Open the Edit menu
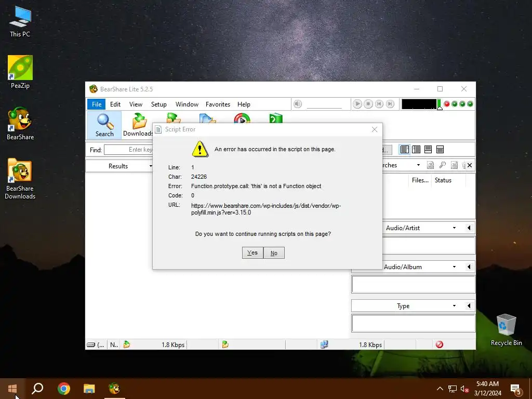Screen dimensions: 532x399 tap(115, 104)
